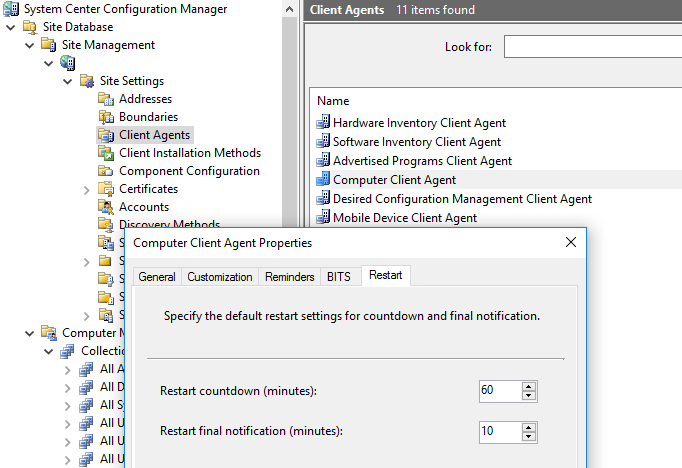
Task: Click the Hardware Inventory Client Agent icon
Action: [323, 122]
